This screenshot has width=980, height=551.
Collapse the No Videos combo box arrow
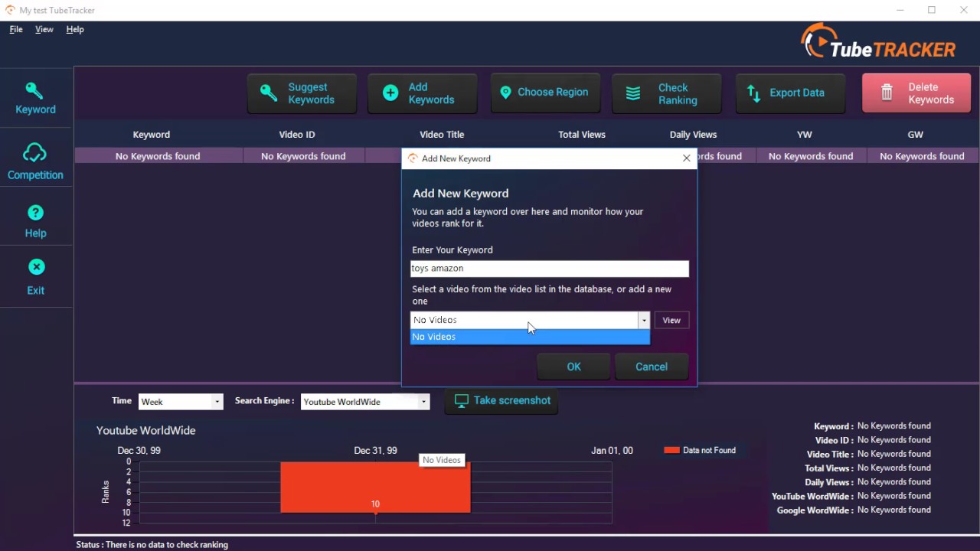tap(644, 321)
